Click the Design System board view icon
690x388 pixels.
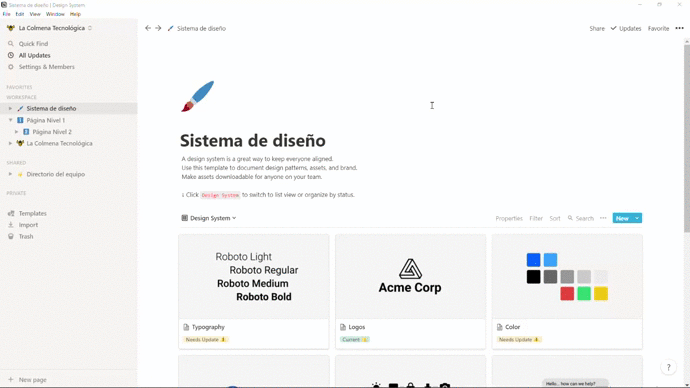(185, 218)
